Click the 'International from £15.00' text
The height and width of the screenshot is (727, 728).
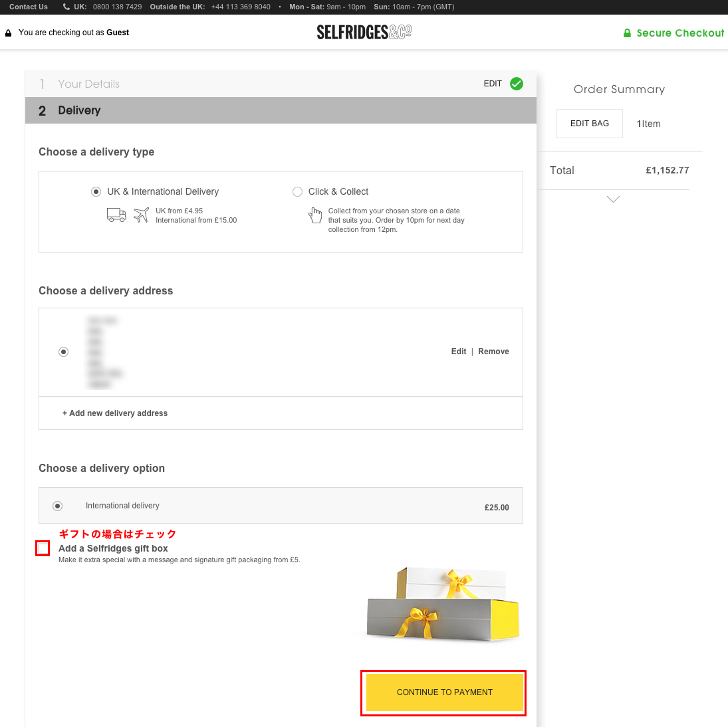[196, 220]
